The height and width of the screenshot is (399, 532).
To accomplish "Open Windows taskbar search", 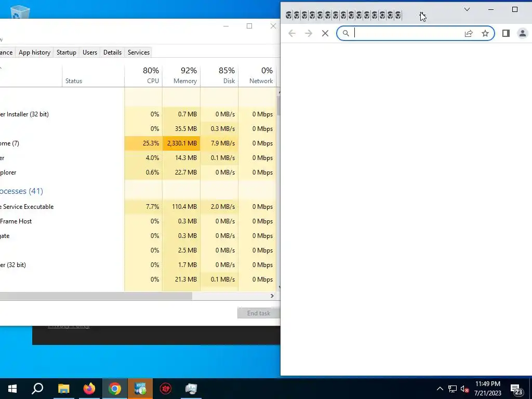I will [x=37, y=389].
